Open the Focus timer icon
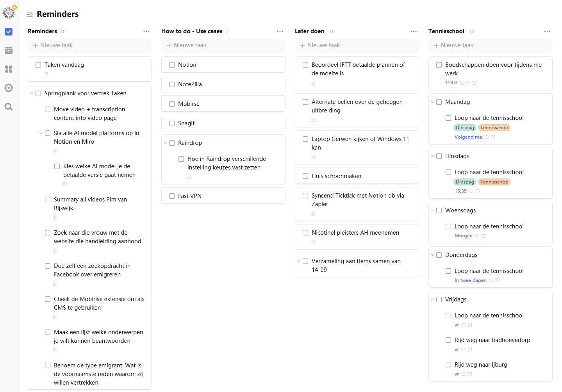 click(x=9, y=88)
